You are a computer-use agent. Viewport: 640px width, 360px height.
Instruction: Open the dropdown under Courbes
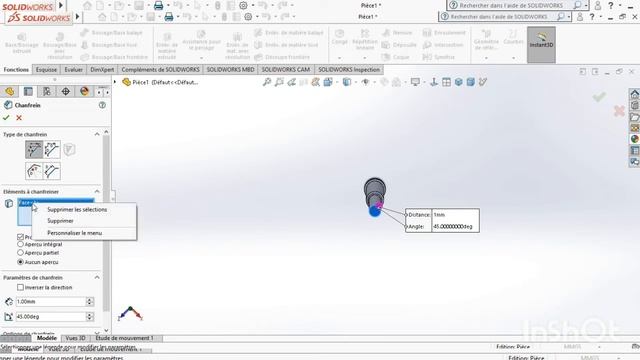pos(513,58)
